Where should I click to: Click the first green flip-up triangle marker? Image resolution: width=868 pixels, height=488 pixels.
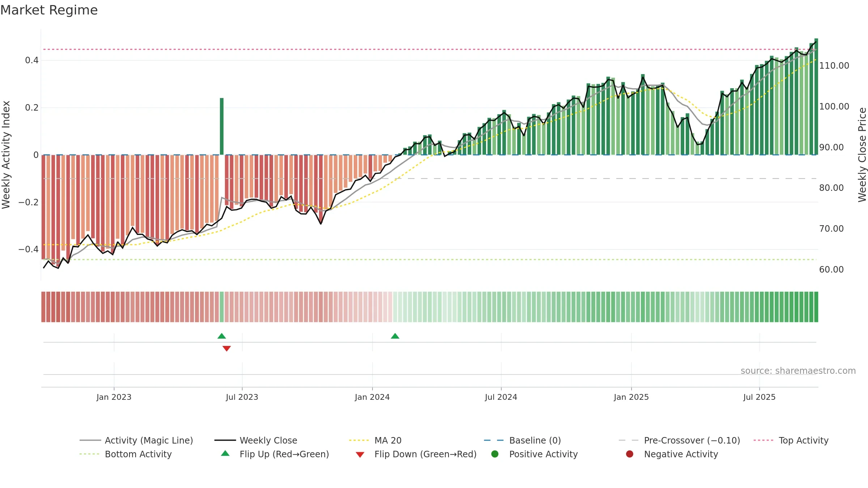[x=222, y=336]
